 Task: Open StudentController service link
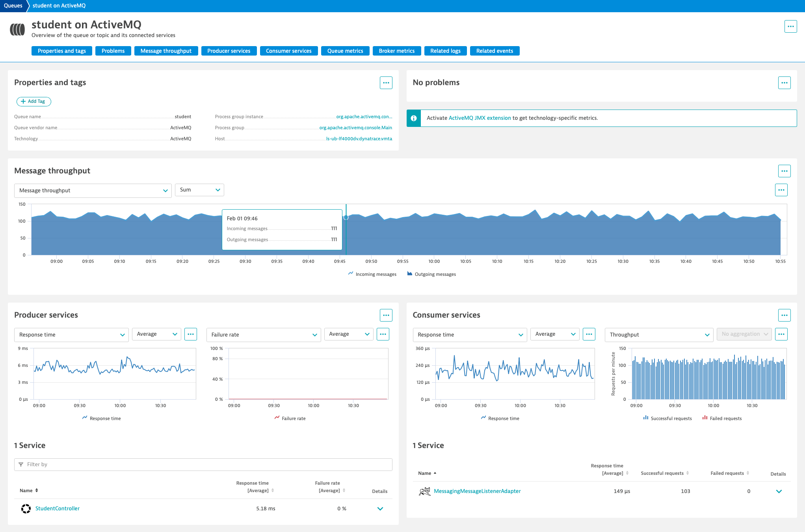58,509
